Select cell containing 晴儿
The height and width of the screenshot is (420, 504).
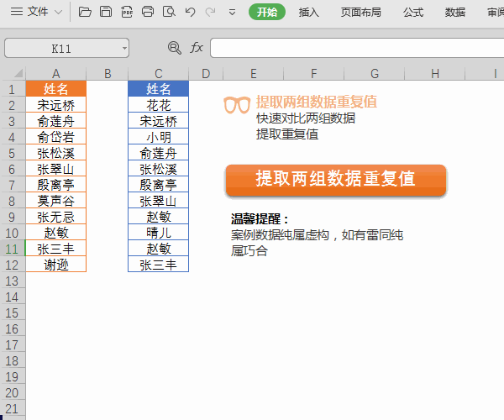point(159,233)
